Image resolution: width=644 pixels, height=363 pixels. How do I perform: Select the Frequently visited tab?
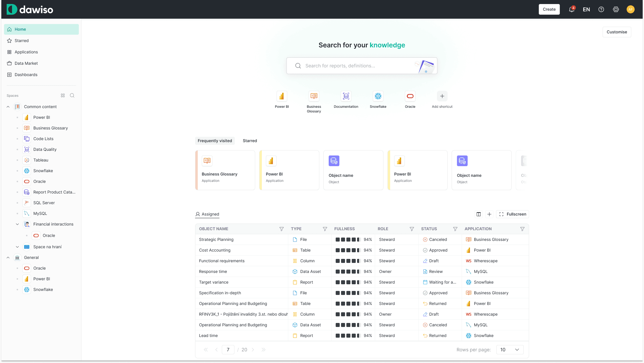215,141
